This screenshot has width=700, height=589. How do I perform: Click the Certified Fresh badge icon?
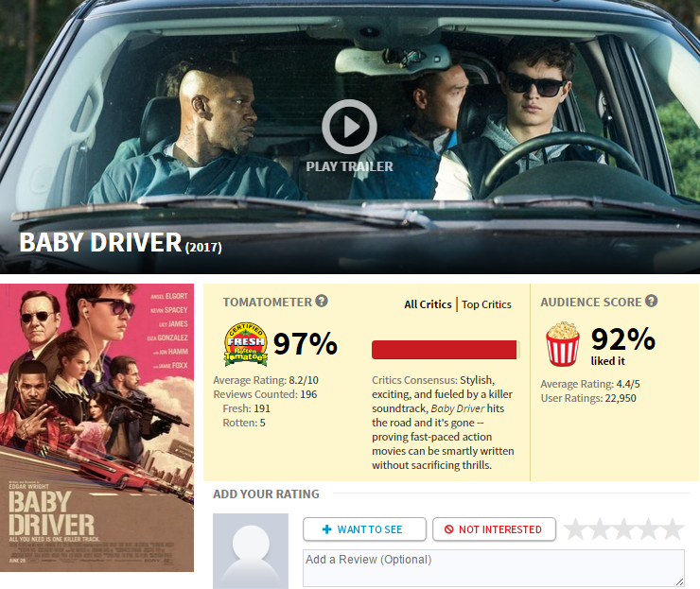click(x=246, y=344)
